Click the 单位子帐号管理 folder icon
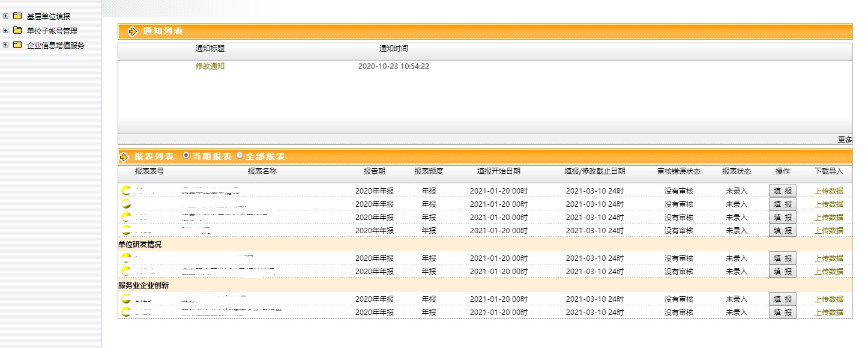The width and height of the screenshot is (868, 348). click(17, 31)
